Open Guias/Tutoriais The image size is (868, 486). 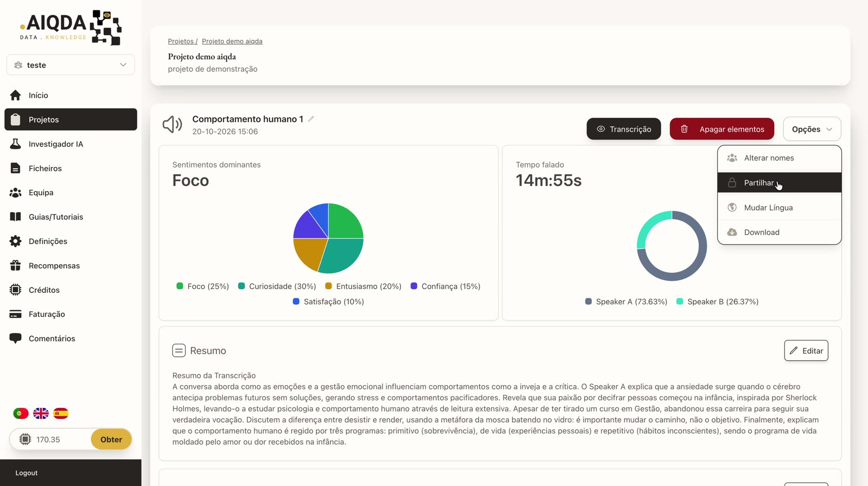[71, 217]
